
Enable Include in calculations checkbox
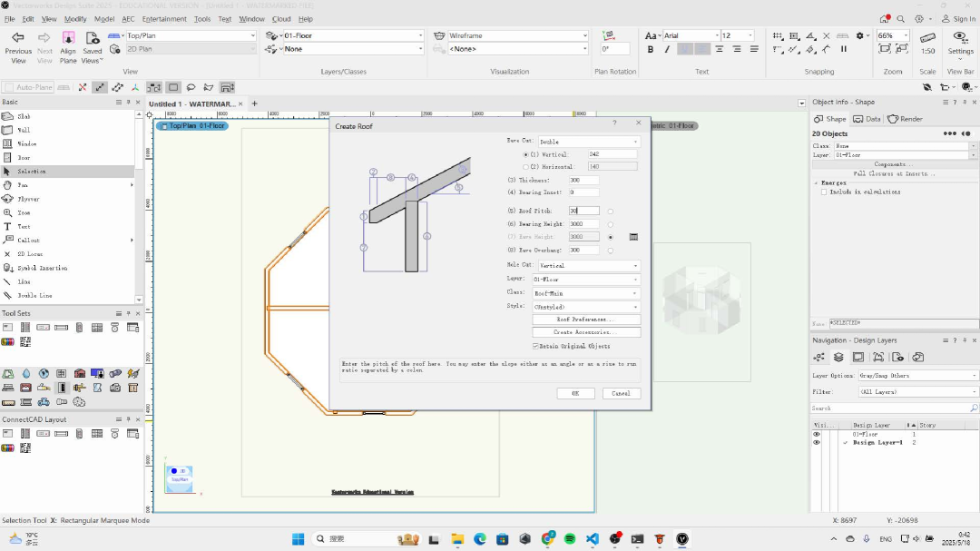tap(824, 192)
